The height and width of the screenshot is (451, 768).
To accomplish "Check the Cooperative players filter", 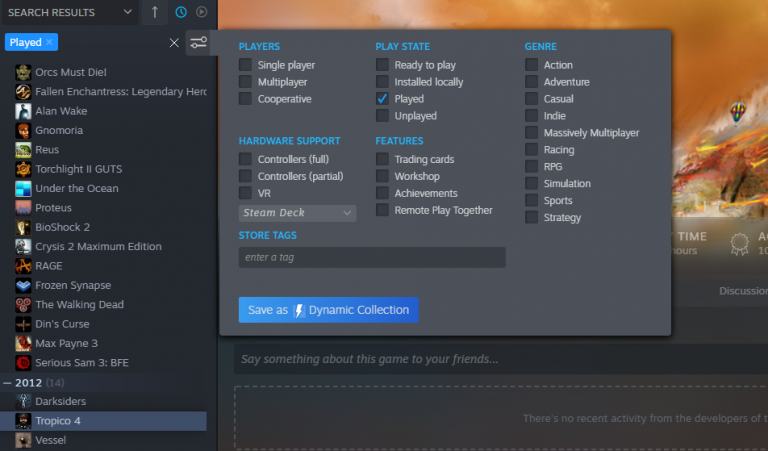I will coord(245,98).
